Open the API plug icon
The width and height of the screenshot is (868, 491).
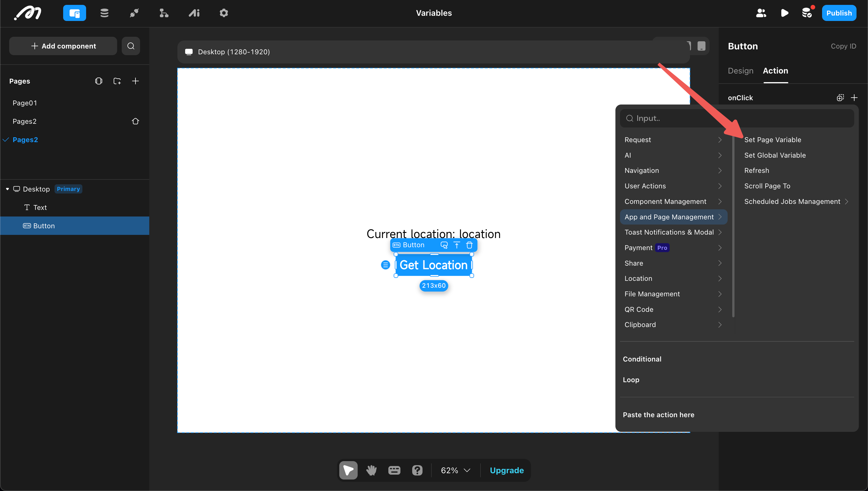tap(134, 13)
